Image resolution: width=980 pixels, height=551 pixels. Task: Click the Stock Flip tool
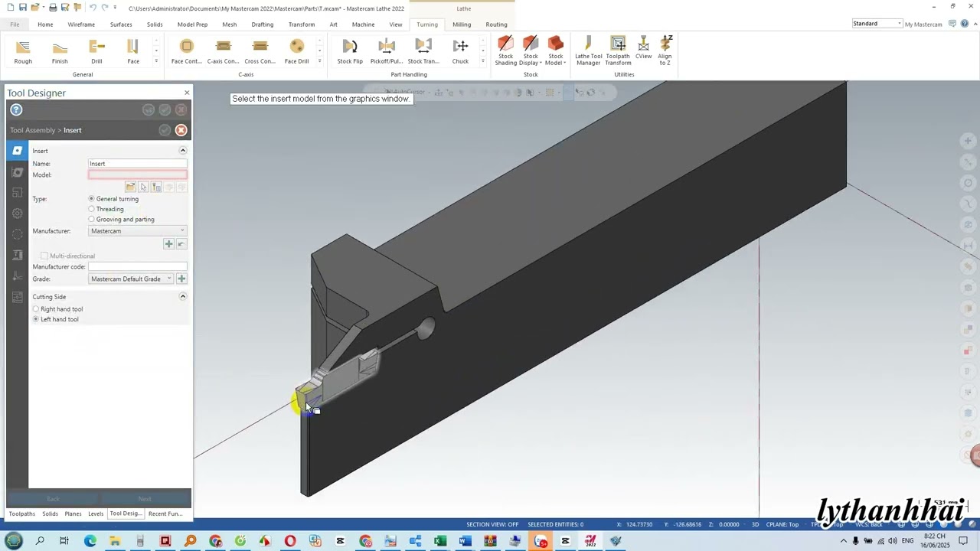350,52
